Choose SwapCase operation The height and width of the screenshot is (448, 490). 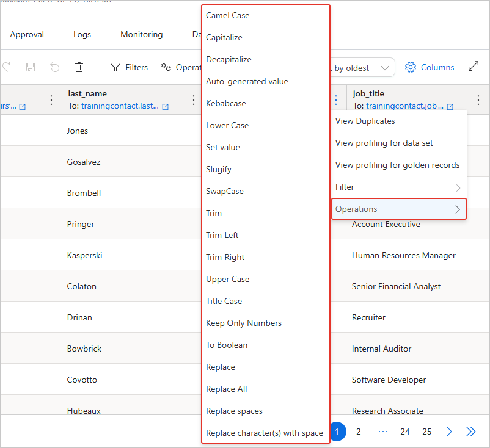(x=266, y=191)
